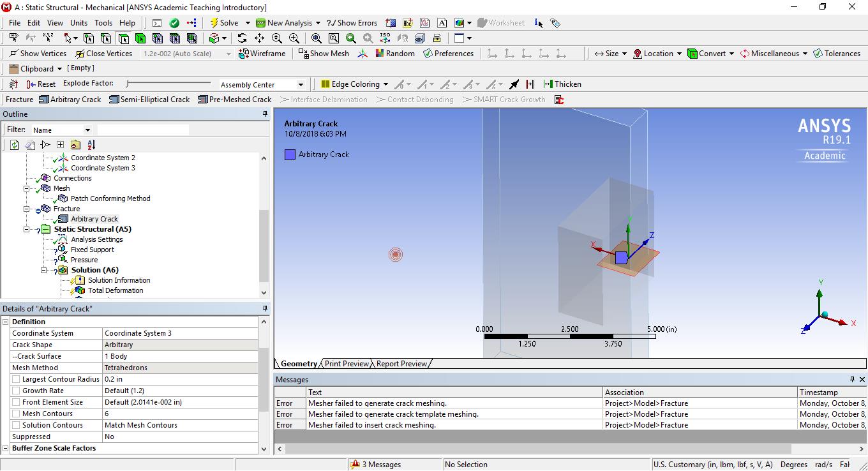Screen dimensions: 868x471
Task: Open the Assembly Center dropdown
Action: [301, 85]
